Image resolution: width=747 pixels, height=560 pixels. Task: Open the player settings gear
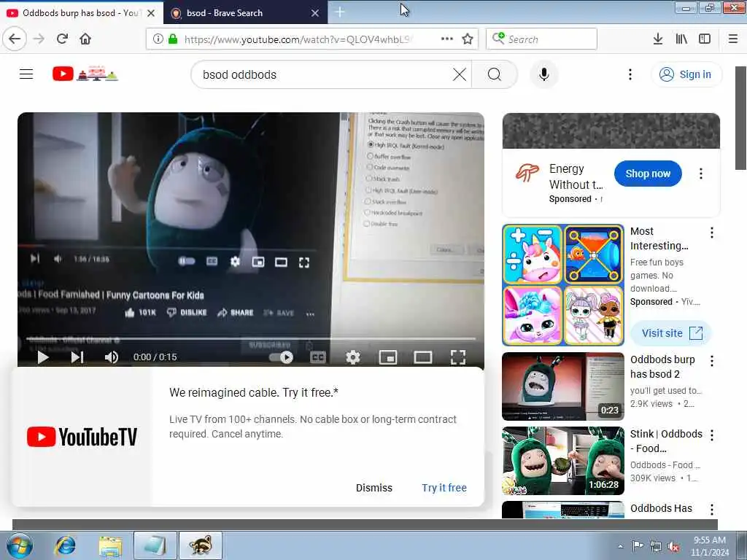(x=352, y=357)
